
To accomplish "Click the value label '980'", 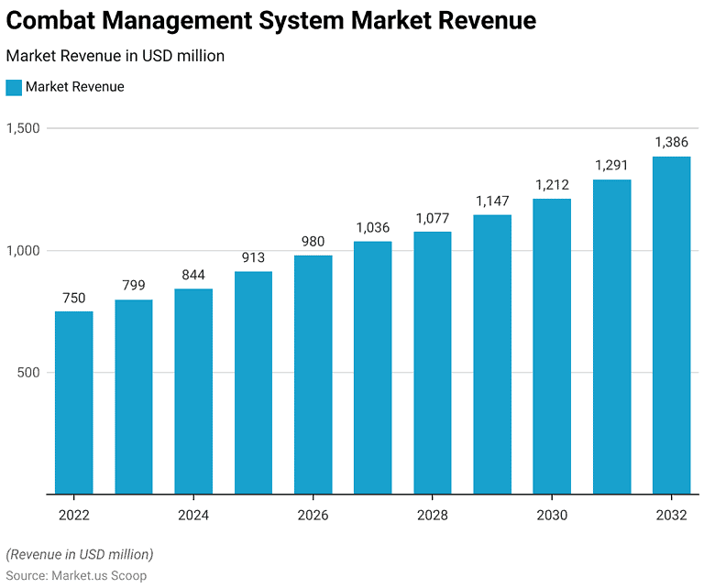I will point(313,242).
